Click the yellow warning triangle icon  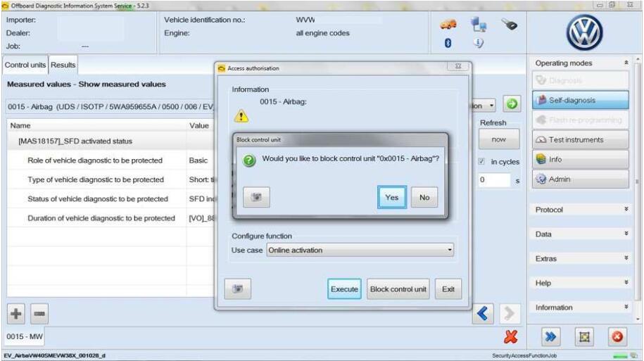tap(241, 117)
